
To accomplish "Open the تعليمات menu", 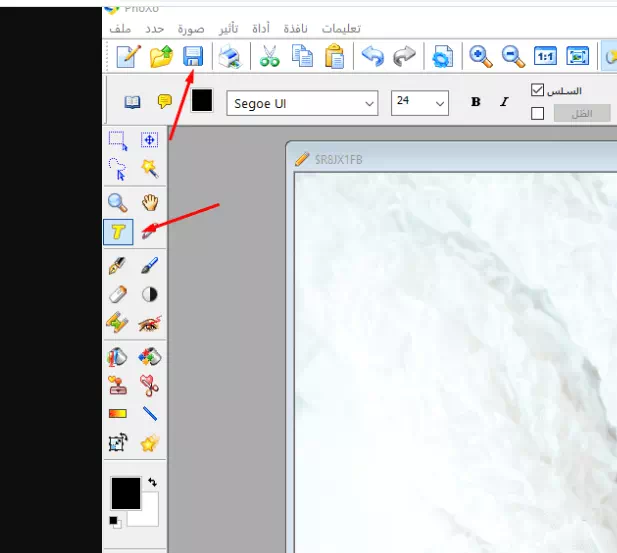I will [x=341, y=29].
